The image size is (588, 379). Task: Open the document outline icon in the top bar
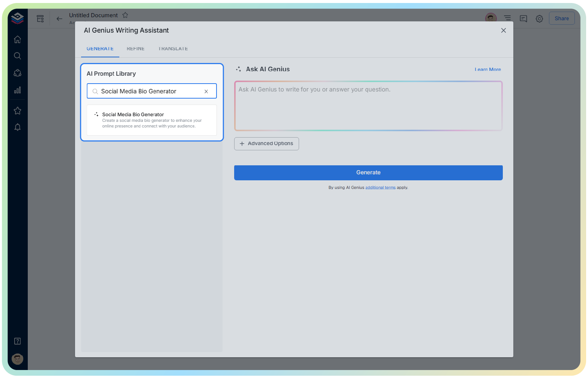pos(507,18)
